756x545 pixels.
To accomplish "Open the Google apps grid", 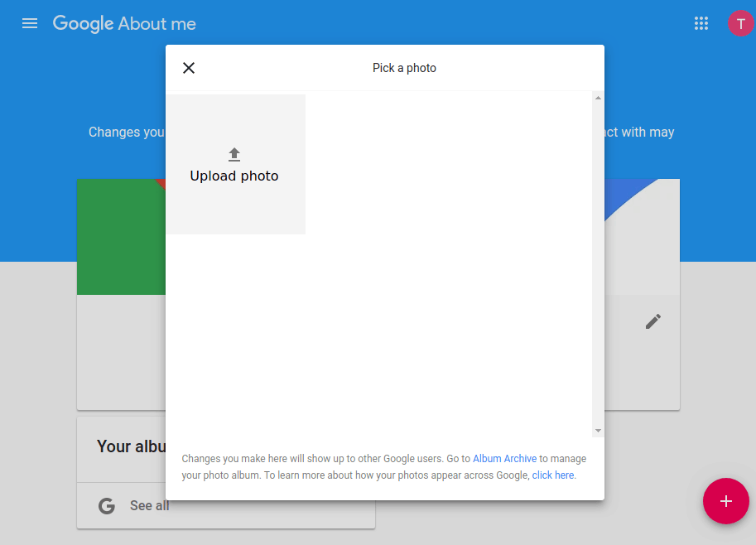I will coord(701,23).
